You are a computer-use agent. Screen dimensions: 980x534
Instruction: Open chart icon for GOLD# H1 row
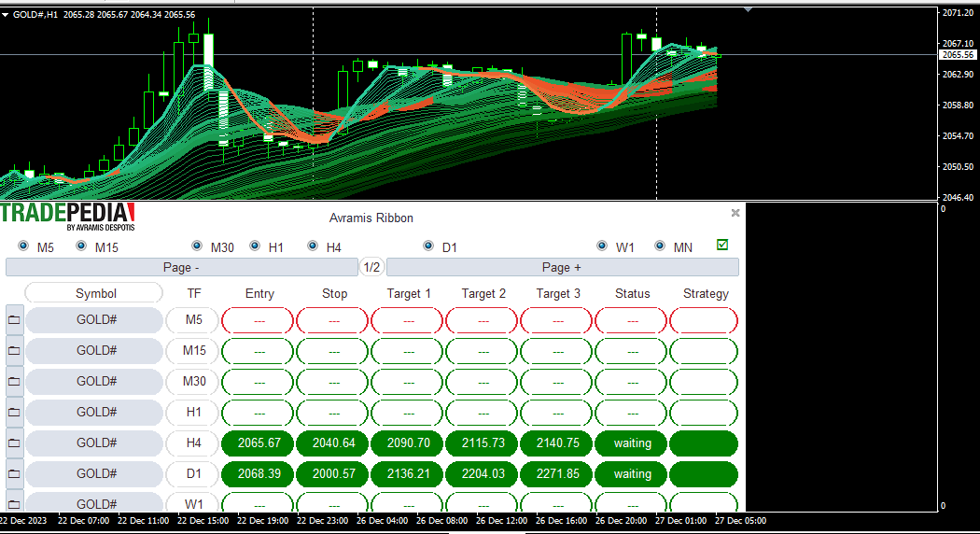click(x=14, y=412)
